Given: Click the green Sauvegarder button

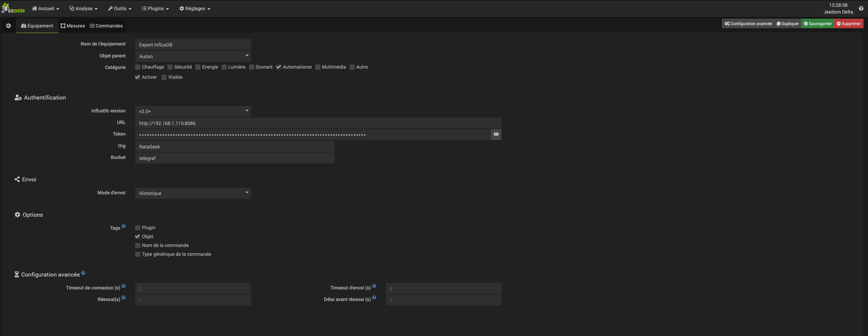Looking at the screenshot, I should (818, 24).
